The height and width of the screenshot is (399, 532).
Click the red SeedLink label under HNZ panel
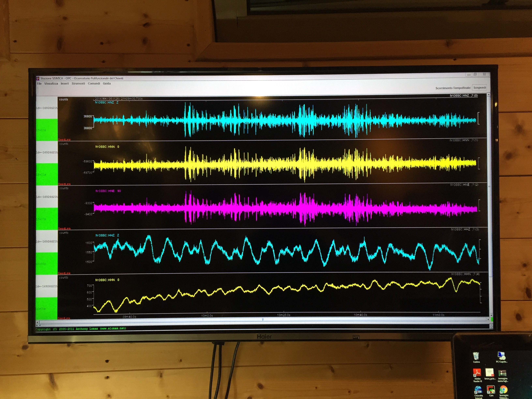pos(64,140)
